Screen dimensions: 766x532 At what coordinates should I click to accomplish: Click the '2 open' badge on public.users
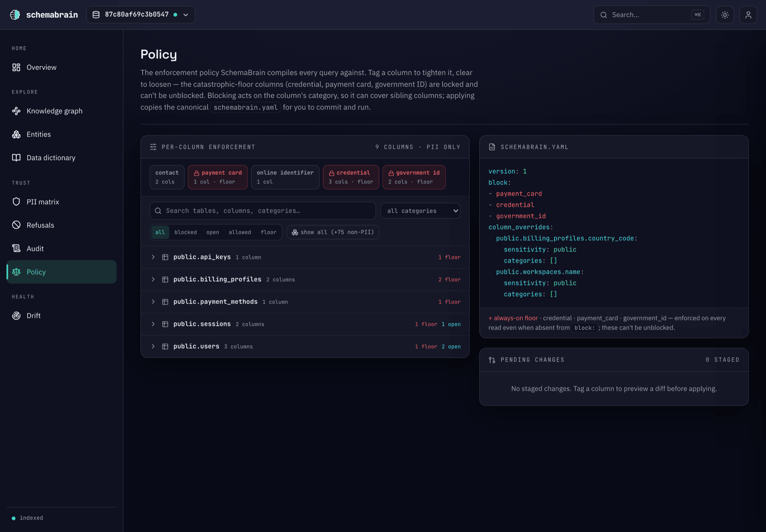tap(451, 347)
